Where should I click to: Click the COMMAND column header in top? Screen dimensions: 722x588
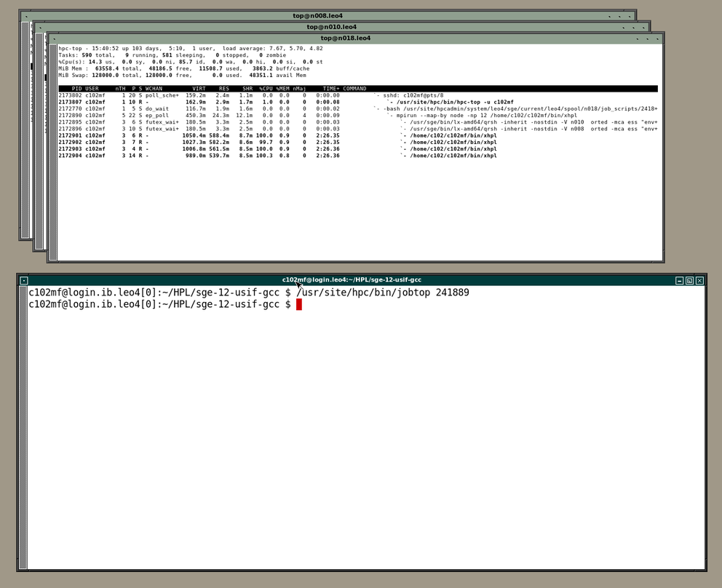point(354,89)
